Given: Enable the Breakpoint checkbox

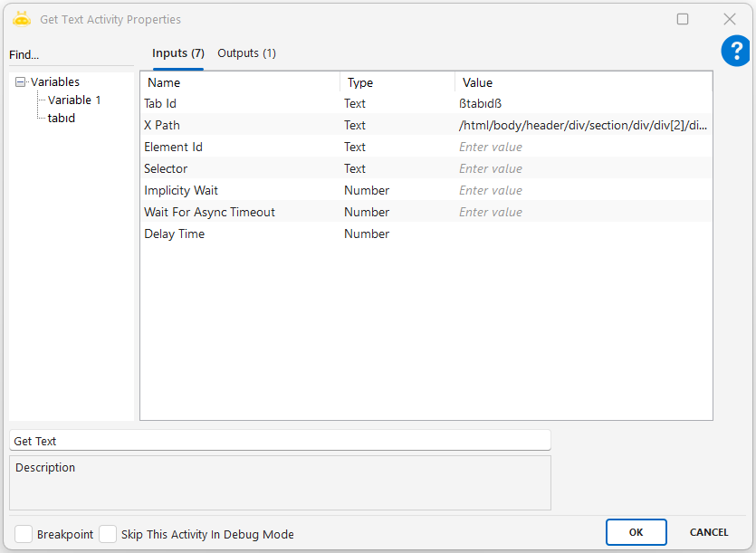Looking at the screenshot, I should point(24,534).
